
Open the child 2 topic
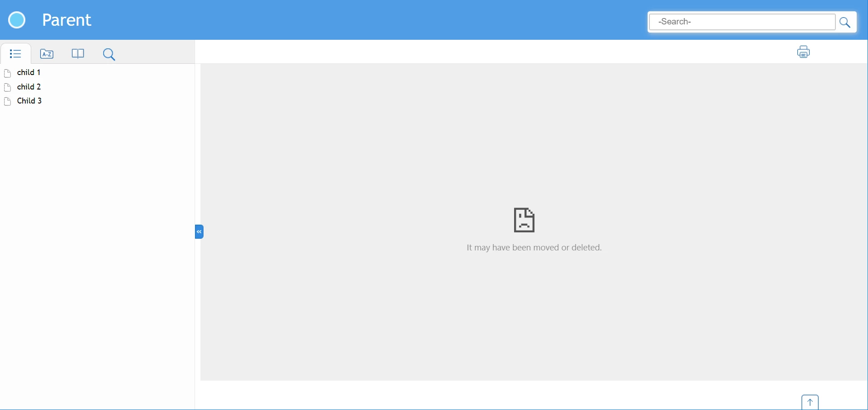point(29,87)
